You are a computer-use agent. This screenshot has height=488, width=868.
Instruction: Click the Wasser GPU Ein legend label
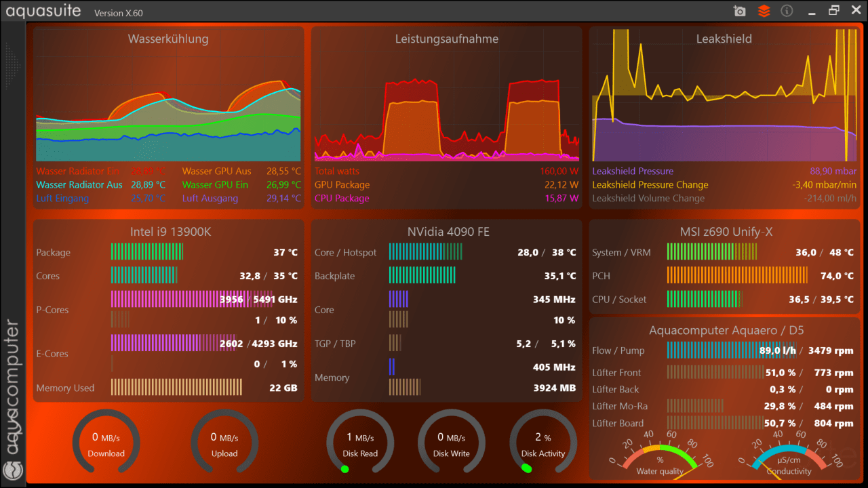pyautogui.click(x=215, y=185)
